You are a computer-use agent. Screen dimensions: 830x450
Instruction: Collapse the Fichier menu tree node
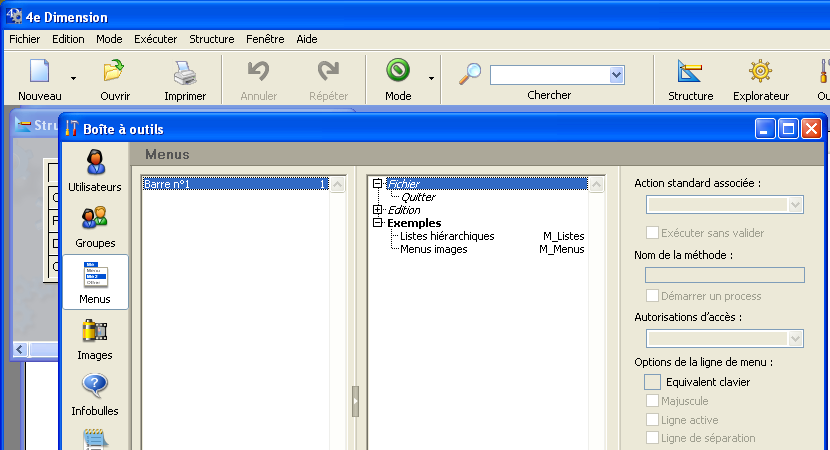[377, 184]
